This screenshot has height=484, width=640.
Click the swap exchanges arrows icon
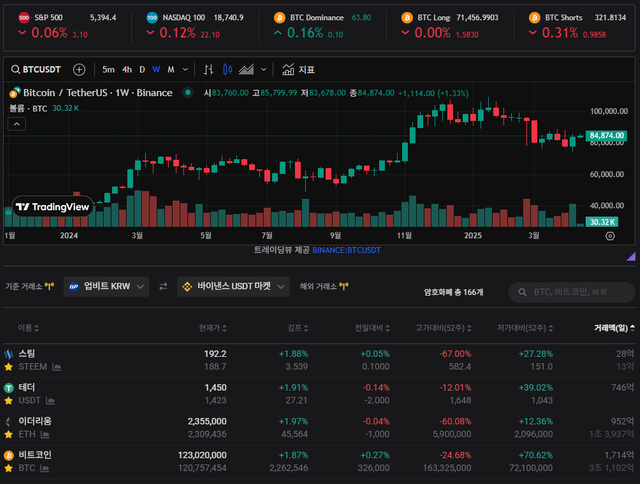coord(163,286)
